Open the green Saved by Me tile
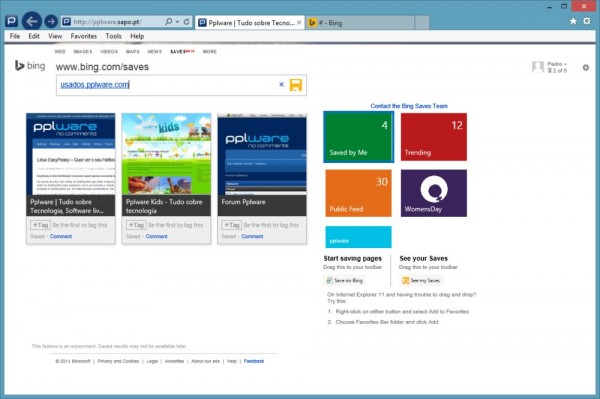The height and width of the screenshot is (399, 600). [358, 137]
